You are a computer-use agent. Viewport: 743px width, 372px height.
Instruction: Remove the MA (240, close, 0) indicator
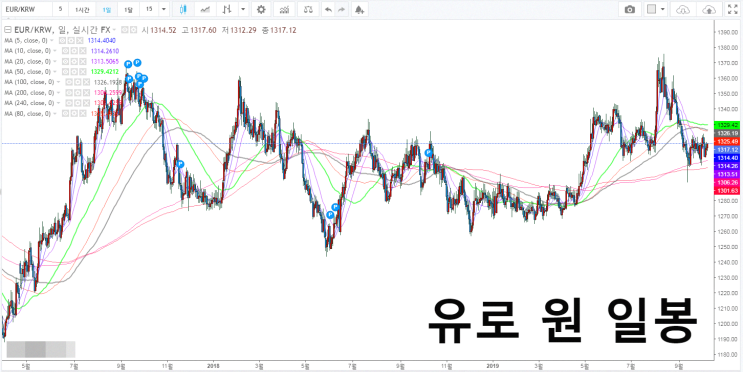[x=86, y=103]
